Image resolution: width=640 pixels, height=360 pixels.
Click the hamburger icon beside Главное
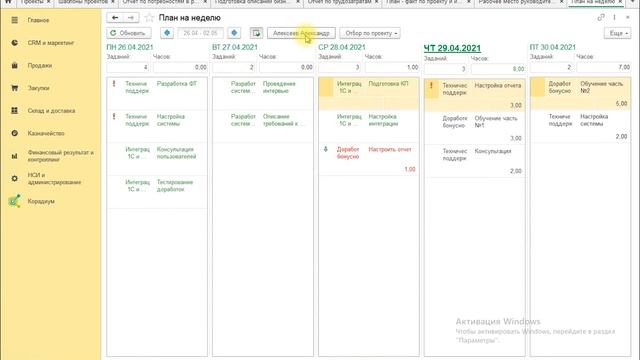[x=15, y=20]
